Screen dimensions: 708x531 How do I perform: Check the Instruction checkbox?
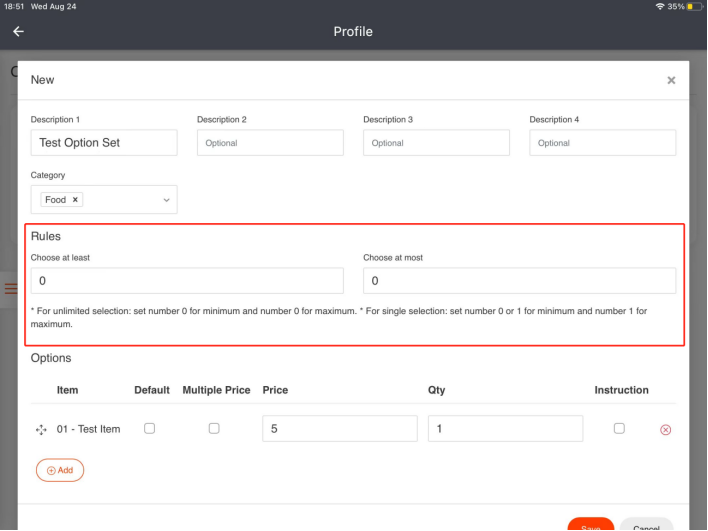(x=619, y=428)
